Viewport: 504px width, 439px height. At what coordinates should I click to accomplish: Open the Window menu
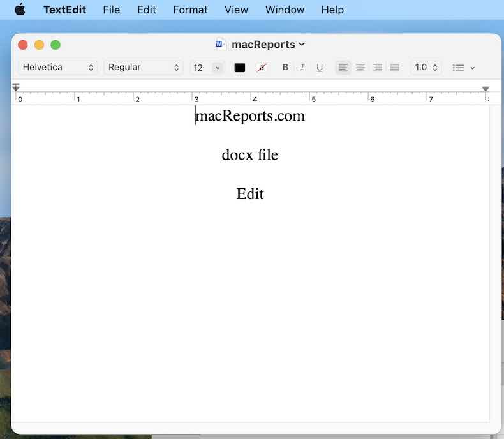point(285,10)
